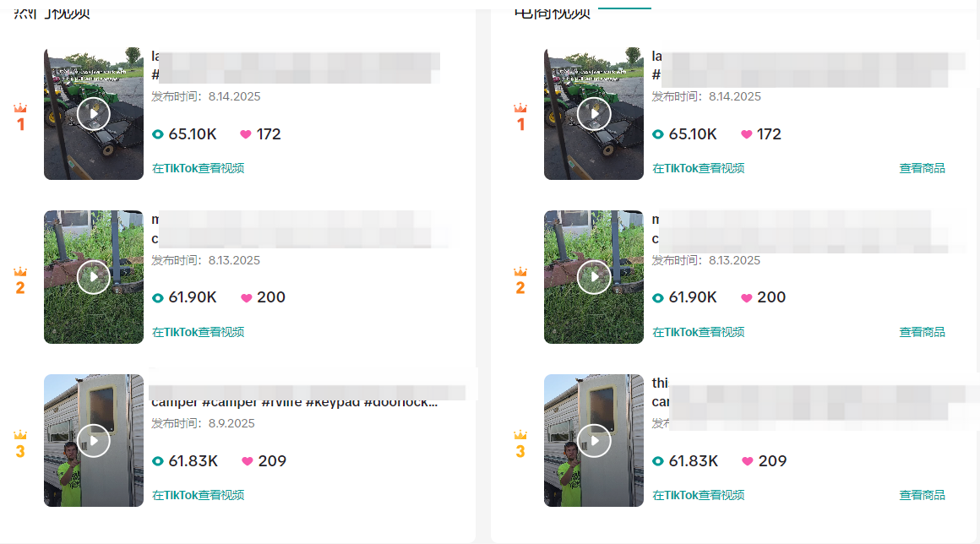This screenshot has width=980, height=544.
Task: Click 查看商品 for right rank 3 video
Action: 922,495
